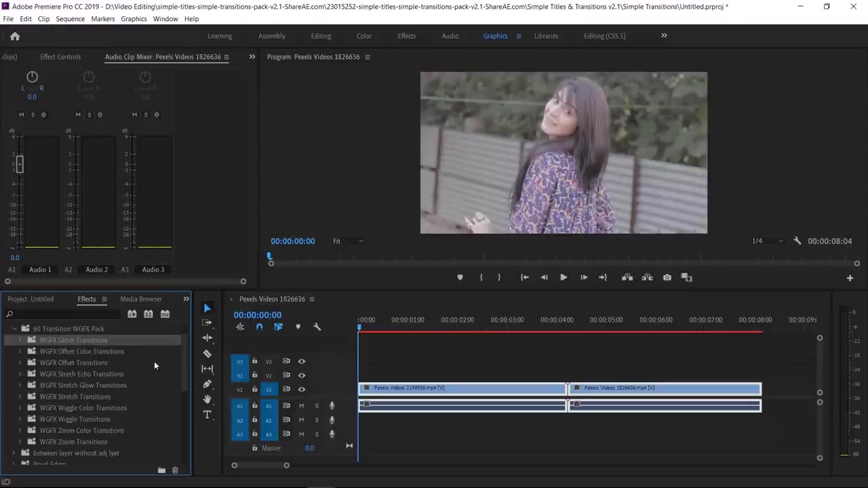Click timeline zoom scroll bar

tap(260, 465)
